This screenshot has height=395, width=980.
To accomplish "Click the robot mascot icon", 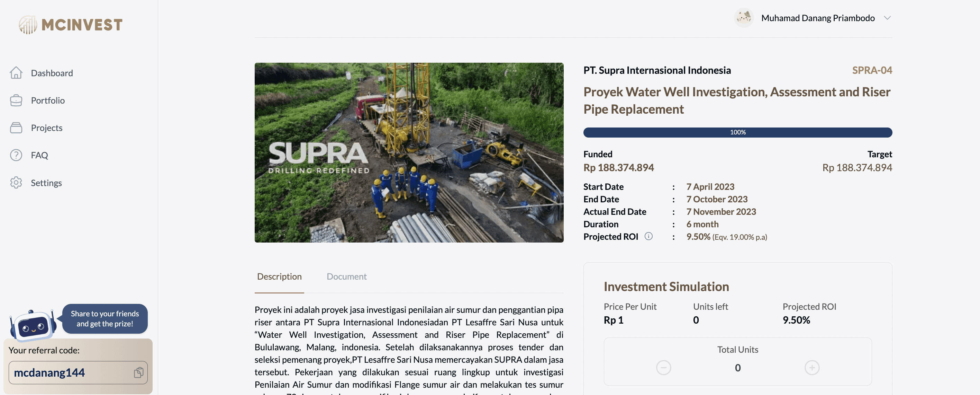I will coord(33,325).
